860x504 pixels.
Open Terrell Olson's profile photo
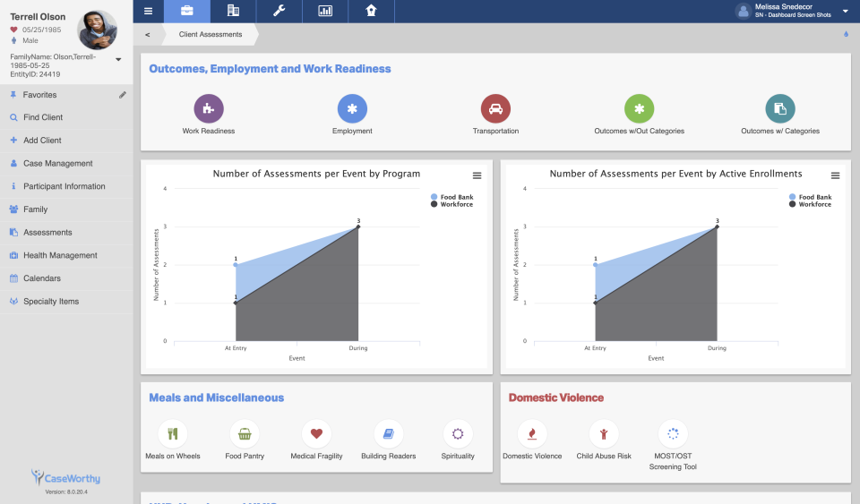click(98, 30)
